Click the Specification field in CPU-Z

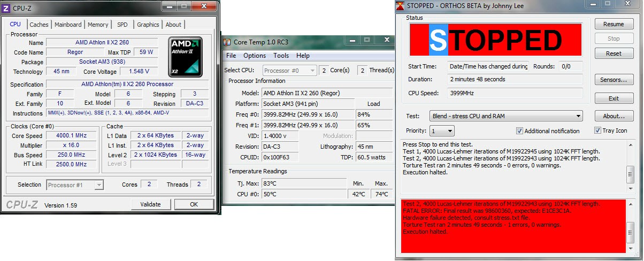[x=127, y=84]
